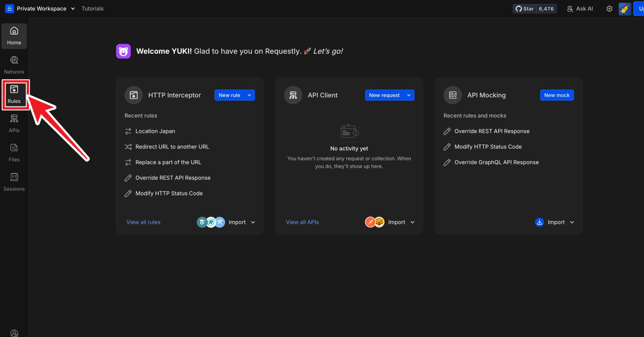Open the Network section in sidebar
Image resolution: width=644 pixels, height=337 pixels.
14,65
